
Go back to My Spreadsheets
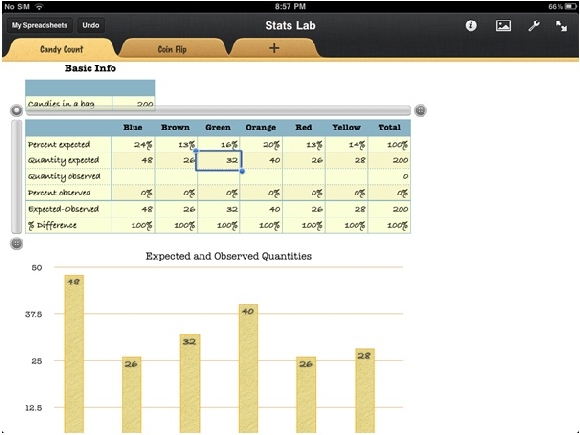(40, 26)
